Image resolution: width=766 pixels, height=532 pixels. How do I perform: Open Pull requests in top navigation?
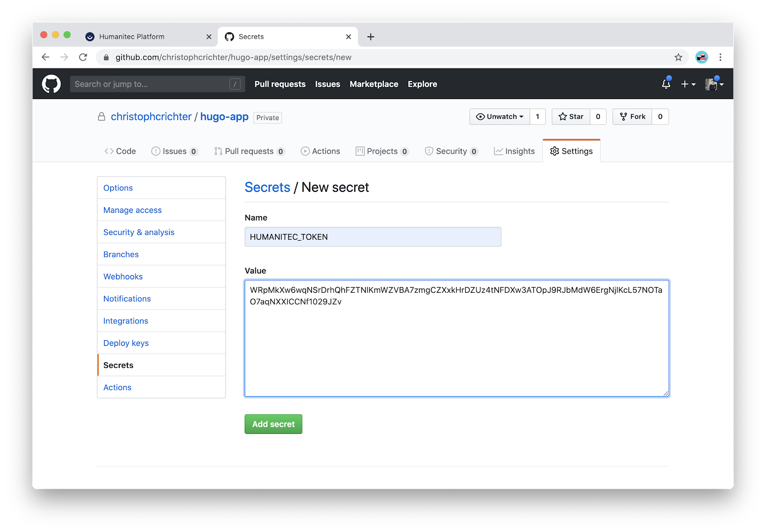(x=280, y=84)
